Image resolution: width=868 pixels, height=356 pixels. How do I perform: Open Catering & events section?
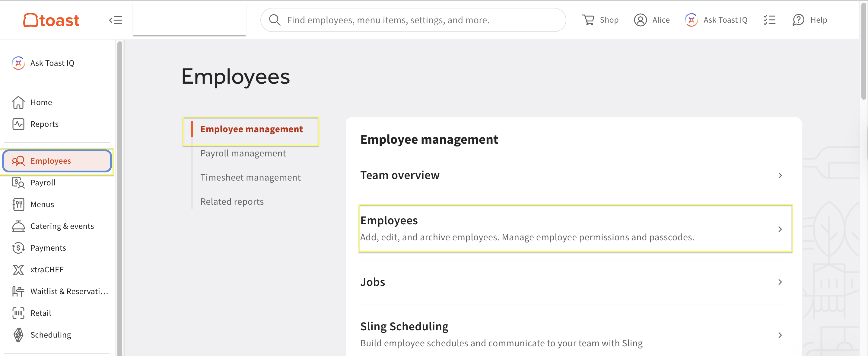click(x=62, y=226)
